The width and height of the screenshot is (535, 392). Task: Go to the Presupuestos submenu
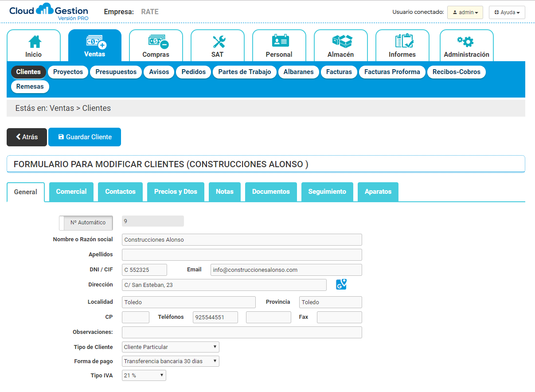[116, 72]
